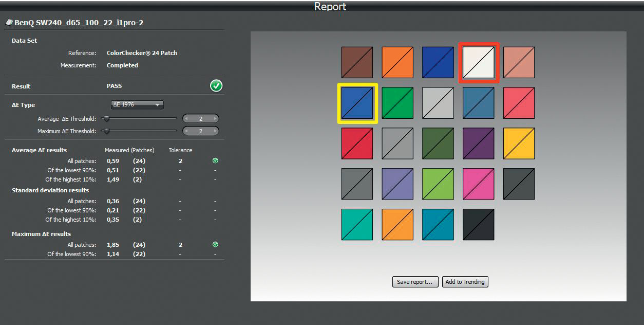Screen dimensions: 644x325
Task: Select the yellow patch in third row
Action: 519,143
